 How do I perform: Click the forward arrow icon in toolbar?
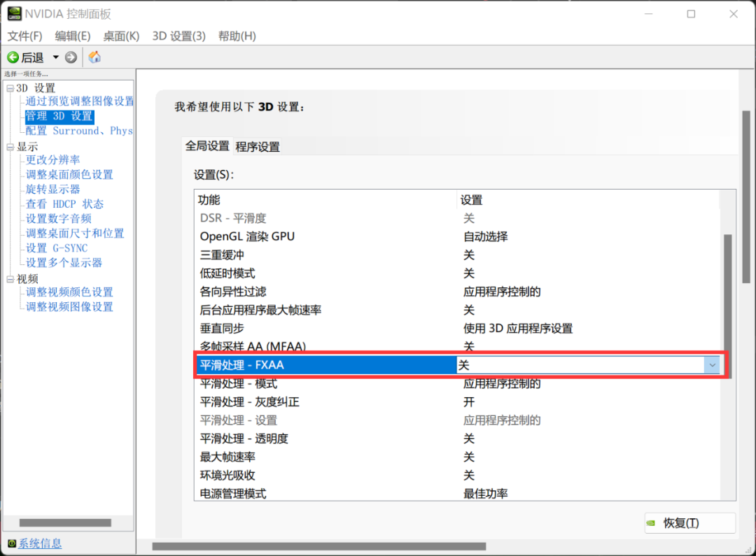pyautogui.click(x=71, y=58)
